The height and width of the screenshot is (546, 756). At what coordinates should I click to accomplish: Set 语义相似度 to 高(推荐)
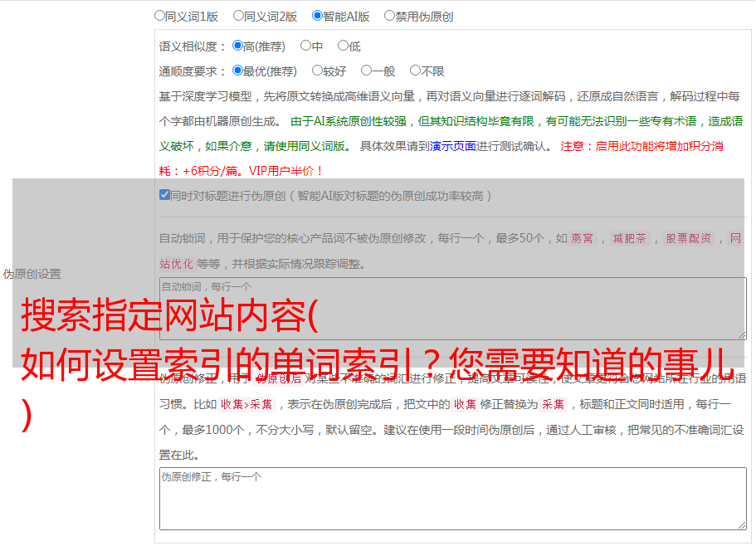237,46
